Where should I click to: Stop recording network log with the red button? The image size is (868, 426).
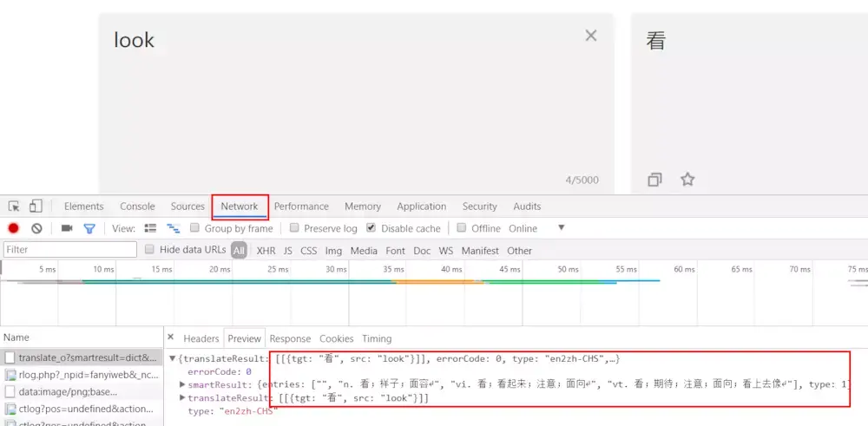click(14, 228)
